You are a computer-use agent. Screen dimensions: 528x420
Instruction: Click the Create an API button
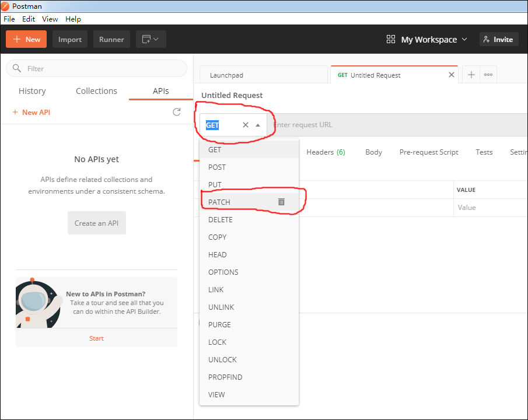[97, 223]
